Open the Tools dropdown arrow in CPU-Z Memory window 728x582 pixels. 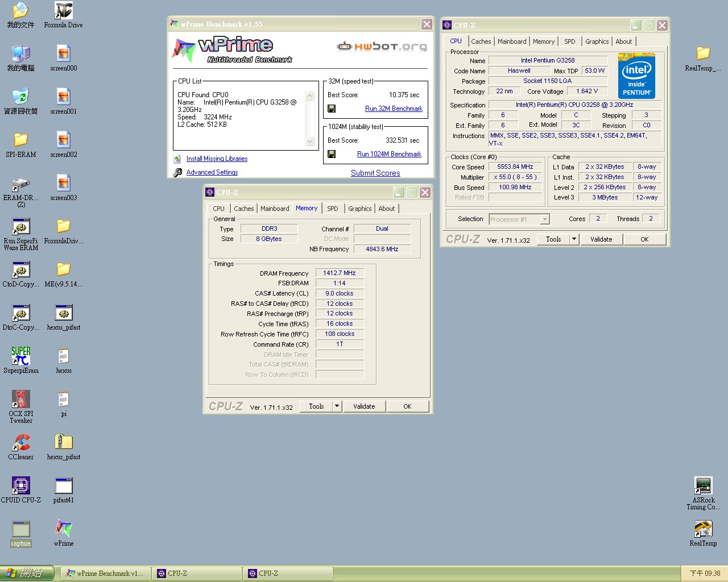337,406
